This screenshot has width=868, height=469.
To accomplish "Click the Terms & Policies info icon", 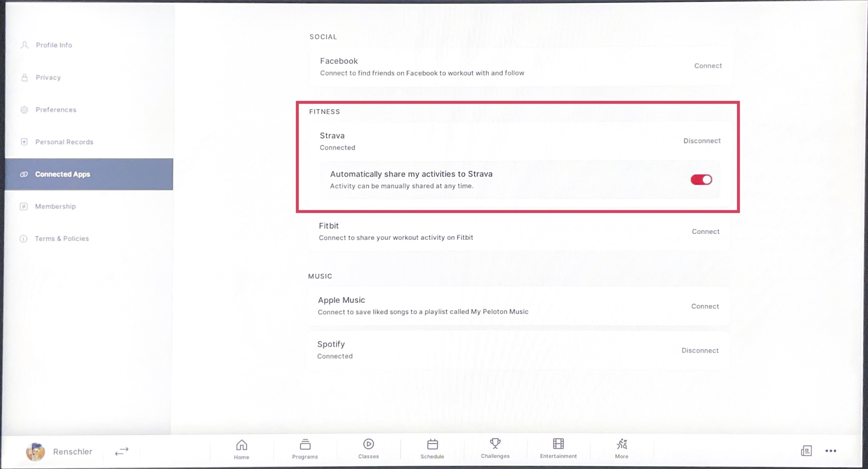I will point(24,239).
